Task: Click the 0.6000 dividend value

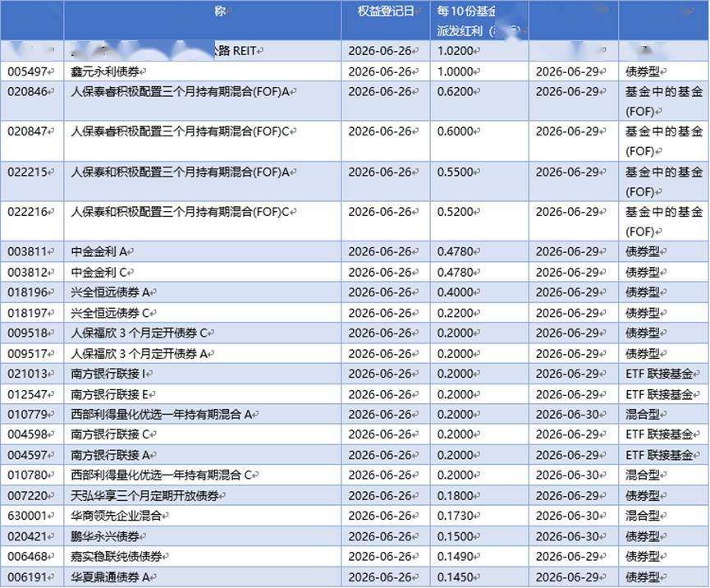Action: 456,131
